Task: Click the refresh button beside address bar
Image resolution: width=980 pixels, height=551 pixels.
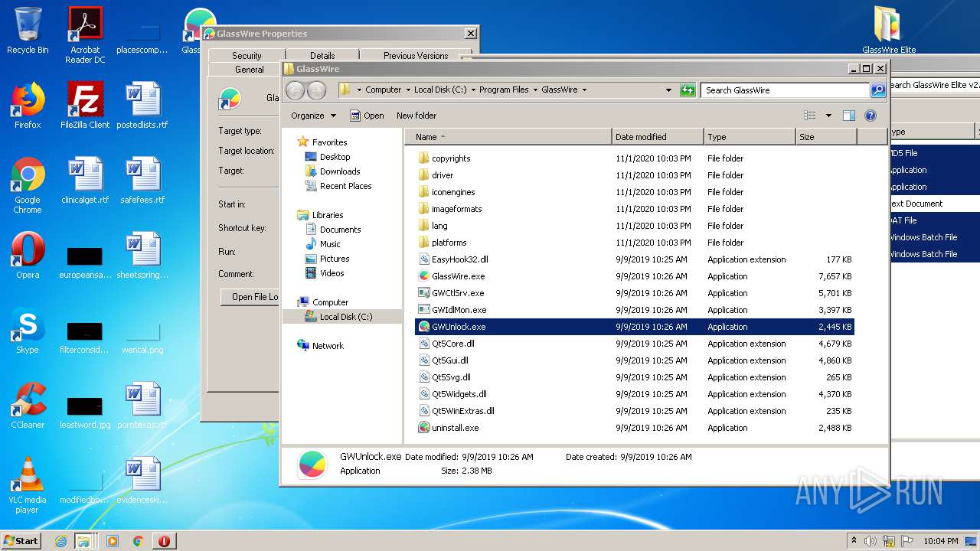Action: tap(688, 90)
